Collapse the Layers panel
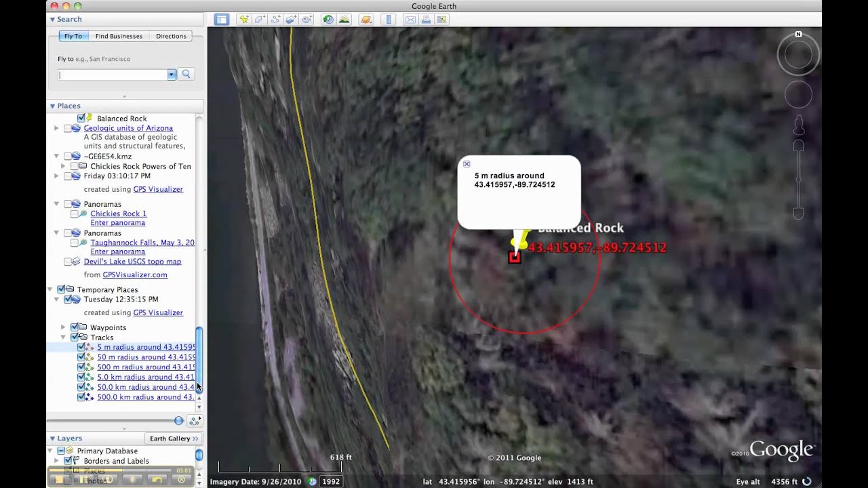868x488 pixels. (x=52, y=439)
